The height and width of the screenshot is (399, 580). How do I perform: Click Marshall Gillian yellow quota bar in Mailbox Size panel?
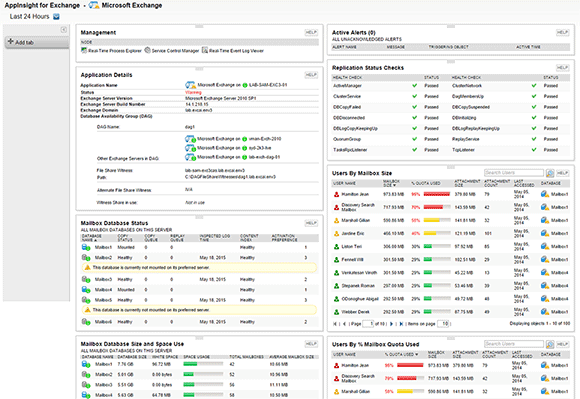[x=437, y=220]
